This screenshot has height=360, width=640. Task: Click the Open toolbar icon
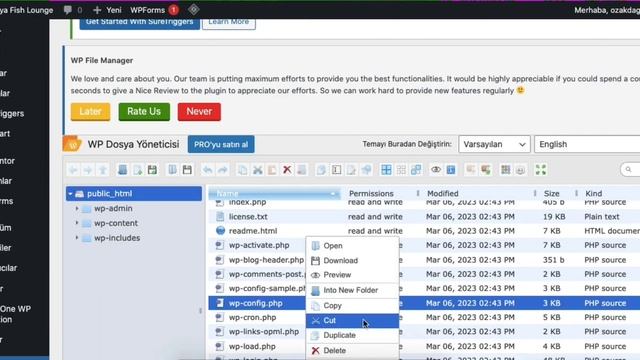click(x=173, y=170)
